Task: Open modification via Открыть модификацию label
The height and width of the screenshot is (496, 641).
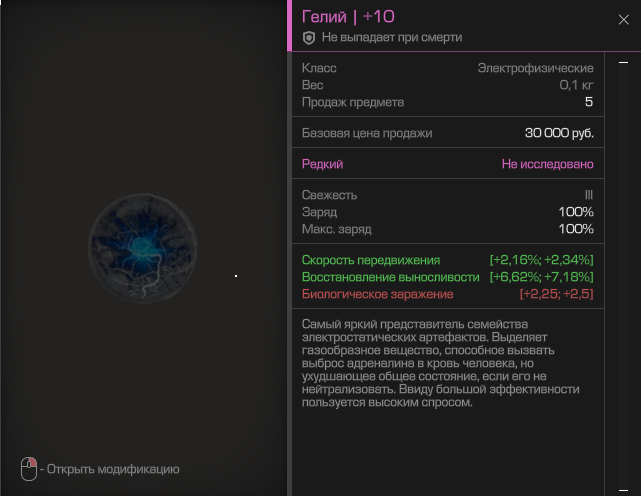Action: [x=113, y=469]
